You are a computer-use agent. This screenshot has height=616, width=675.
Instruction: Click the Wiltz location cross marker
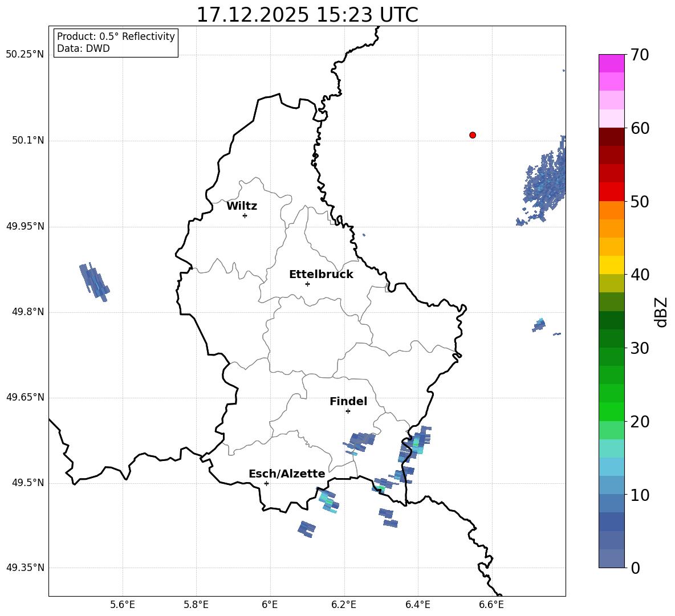pyautogui.click(x=245, y=215)
